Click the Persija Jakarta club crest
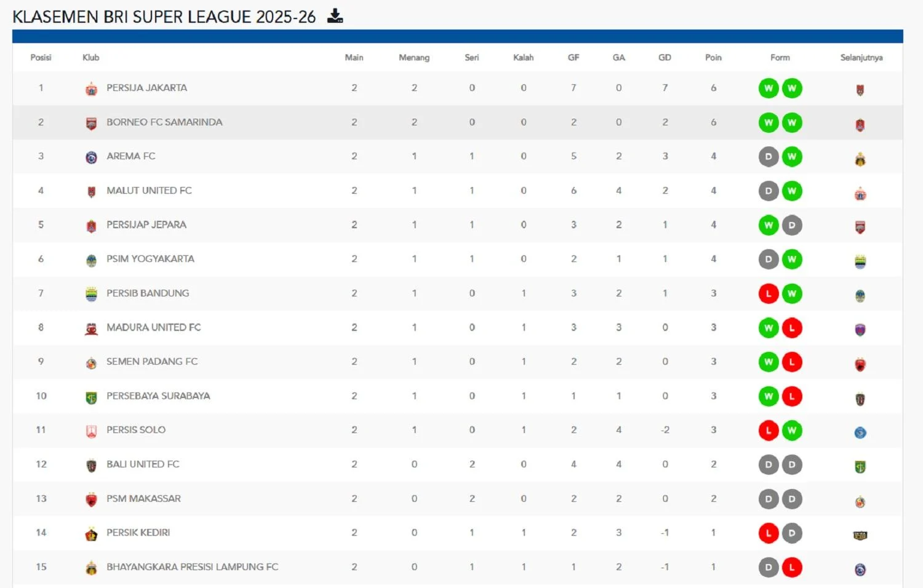 click(x=91, y=88)
